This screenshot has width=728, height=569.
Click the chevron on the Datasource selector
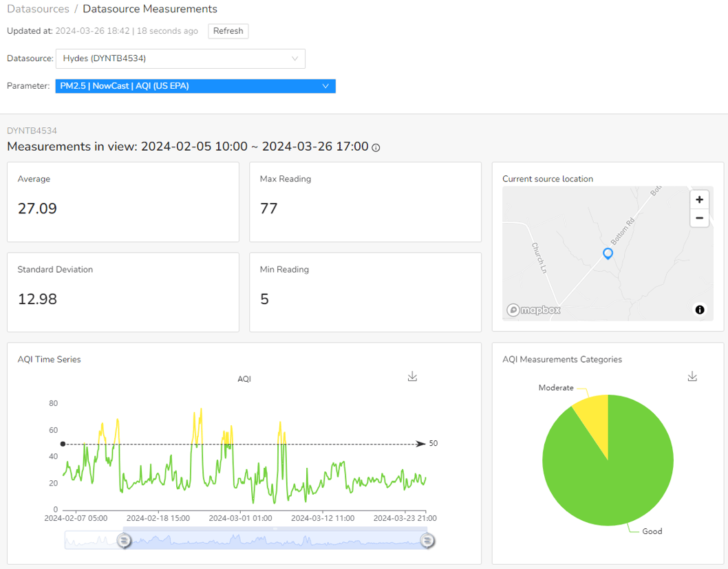point(295,58)
